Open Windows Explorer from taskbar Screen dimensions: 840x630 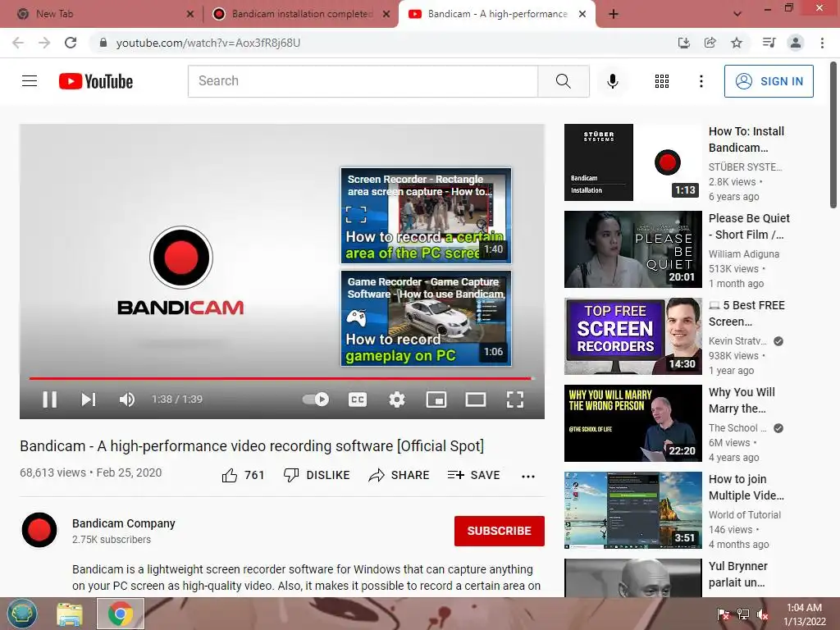coord(71,614)
